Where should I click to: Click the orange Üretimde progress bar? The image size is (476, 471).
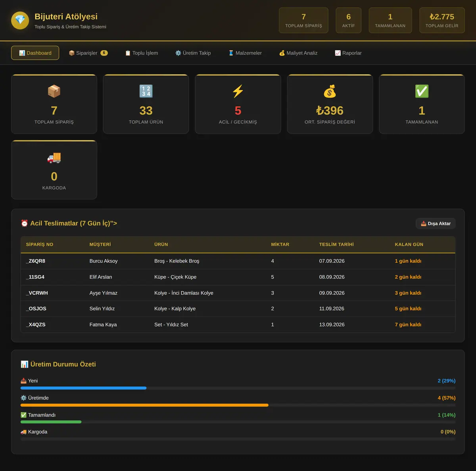pos(144,405)
